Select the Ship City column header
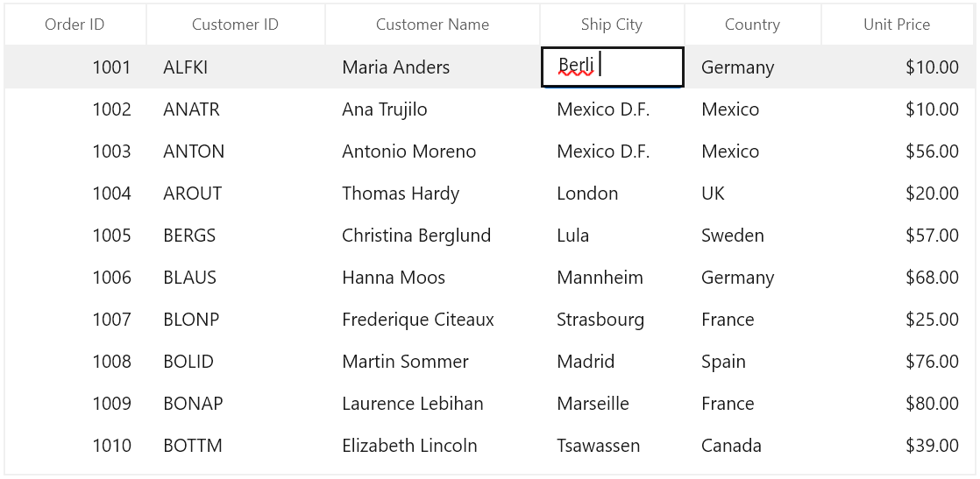The width and height of the screenshot is (980, 479). click(611, 25)
